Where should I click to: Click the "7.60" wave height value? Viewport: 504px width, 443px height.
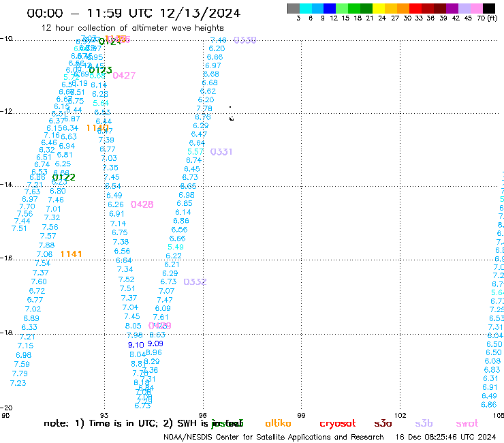click(x=39, y=281)
